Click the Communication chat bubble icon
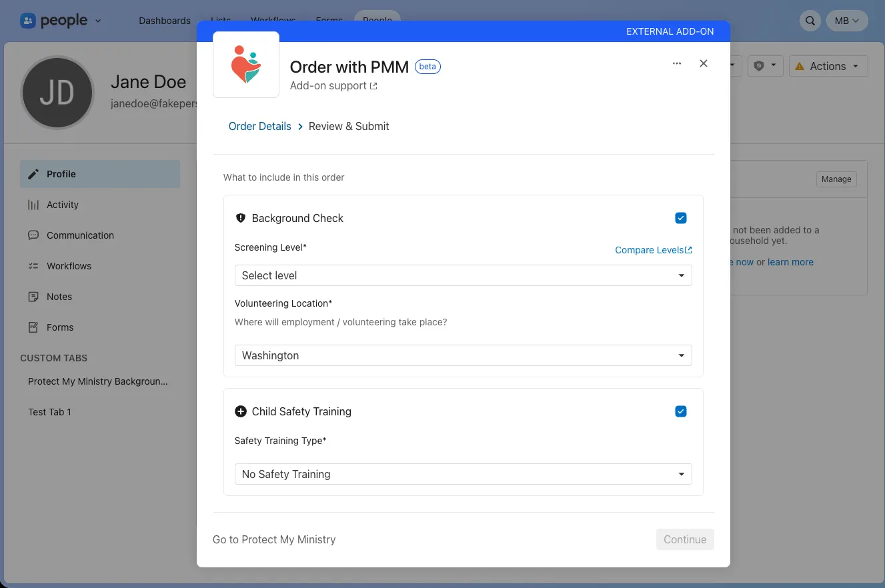Image resolution: width=885 pixels, height=588 pixels. coord(33,235)
